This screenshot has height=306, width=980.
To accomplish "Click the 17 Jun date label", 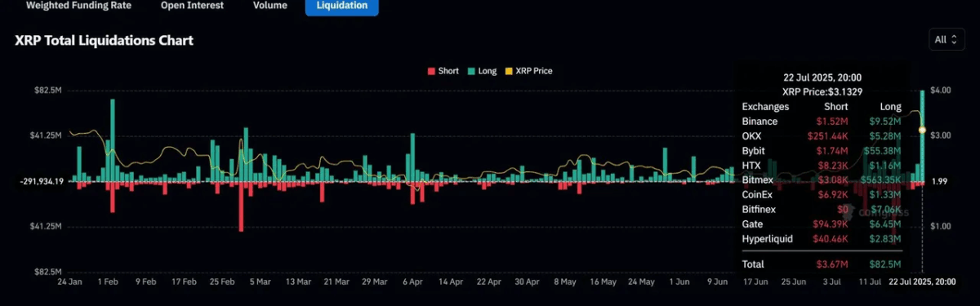I will pos(755,282).
